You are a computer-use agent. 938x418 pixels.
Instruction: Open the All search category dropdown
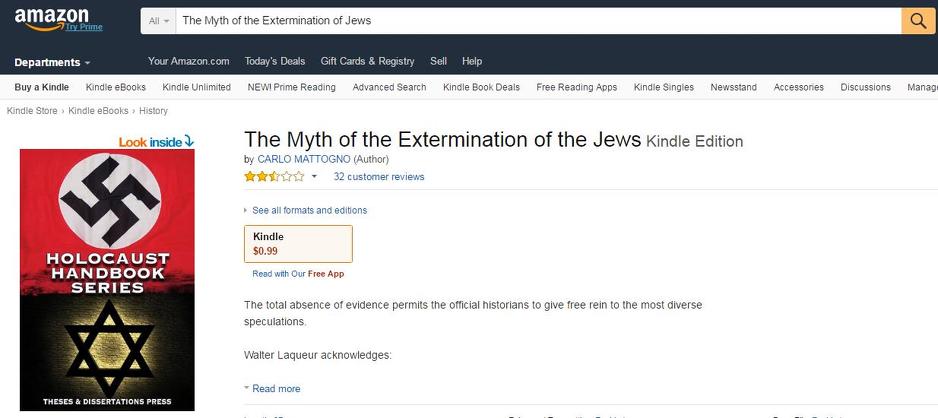click(x=158, y=21)
